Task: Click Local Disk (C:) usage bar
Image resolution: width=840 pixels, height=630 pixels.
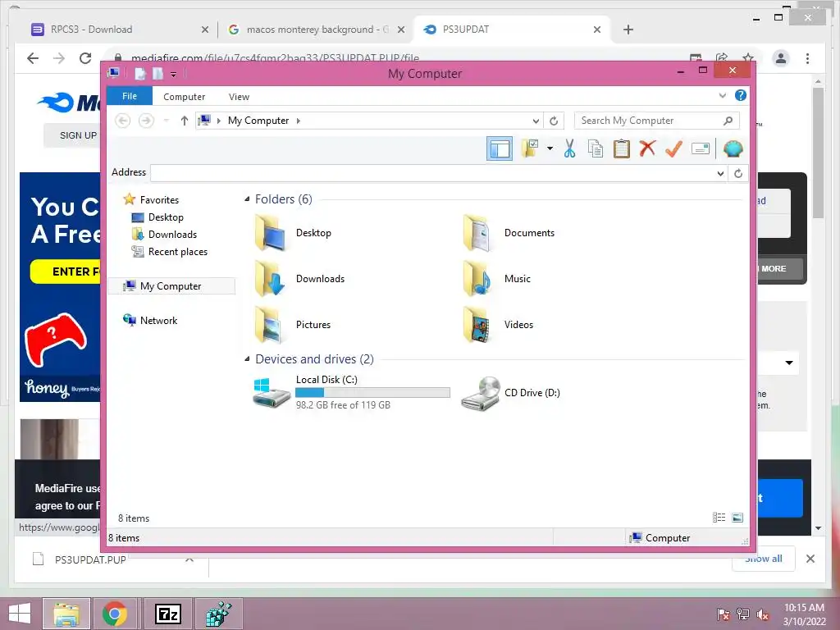Action: click(373, 393)
